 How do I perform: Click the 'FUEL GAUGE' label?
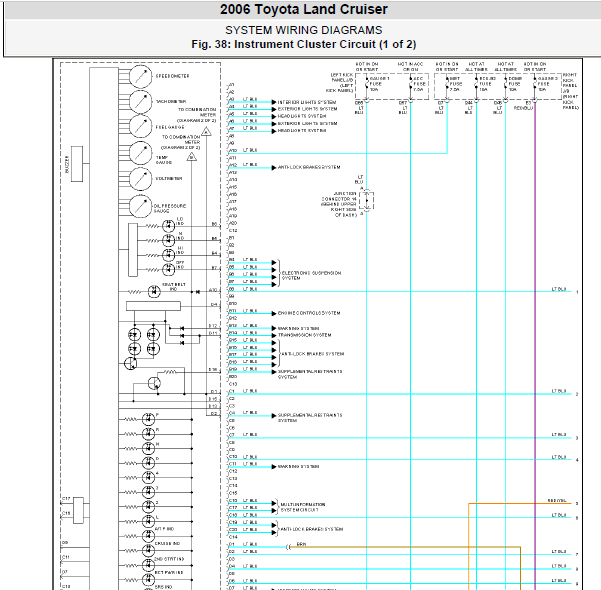click(170, 127)
